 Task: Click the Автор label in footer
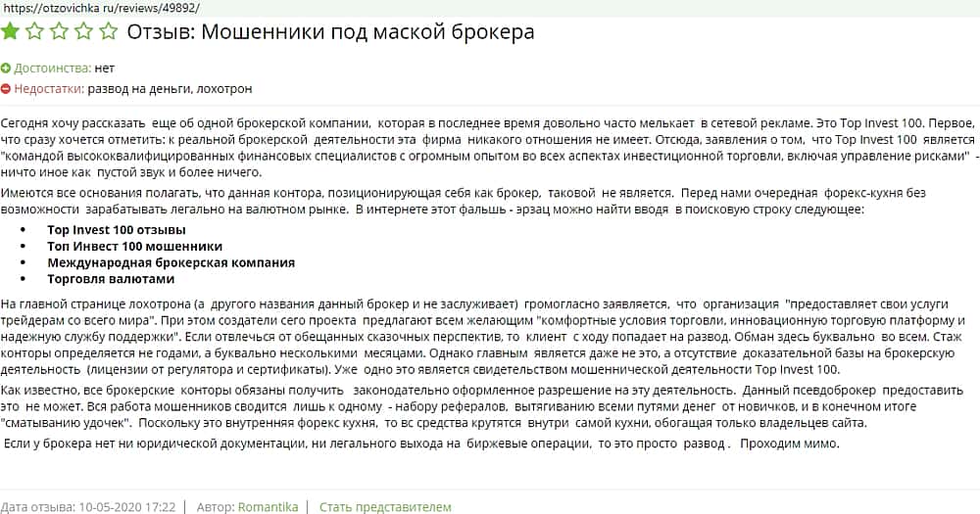point(215,506)
